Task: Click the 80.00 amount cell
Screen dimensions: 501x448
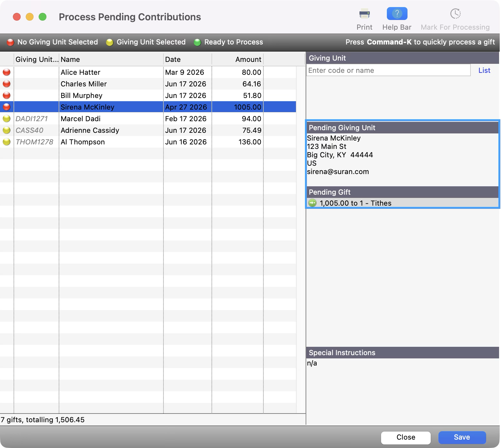Action: point(251,72)
